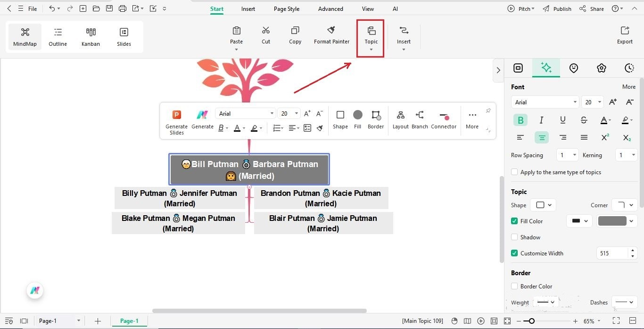Image resolution: width=644 pixels, height=329 pixels.
Task: Toggle Bold in the right Font panel
Action: click(x=520, y=120)
